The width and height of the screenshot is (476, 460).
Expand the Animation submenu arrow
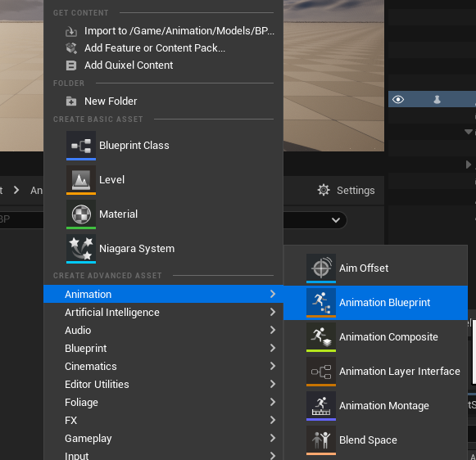click(x=273, y=294)
